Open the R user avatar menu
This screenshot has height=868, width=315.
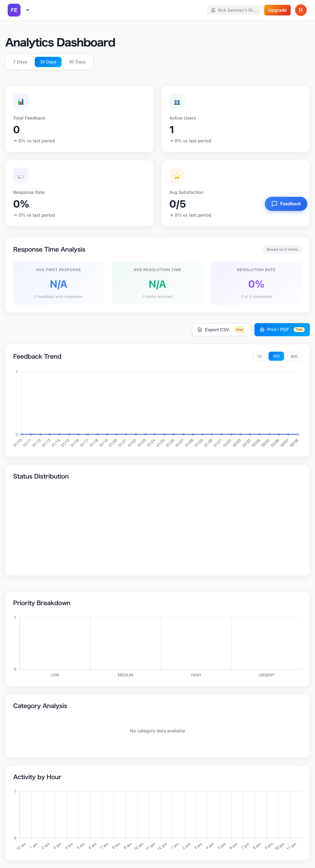click(301, 10)
